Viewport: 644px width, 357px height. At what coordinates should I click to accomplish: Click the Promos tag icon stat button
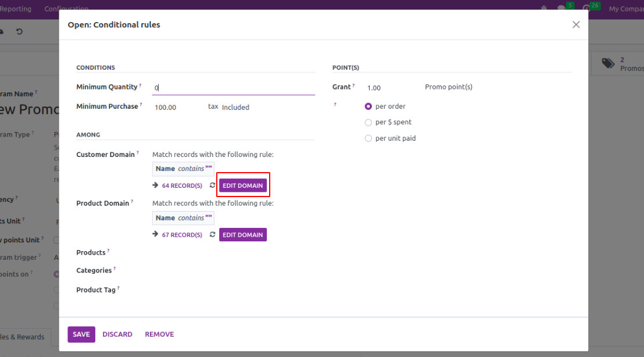coord(609,63)
